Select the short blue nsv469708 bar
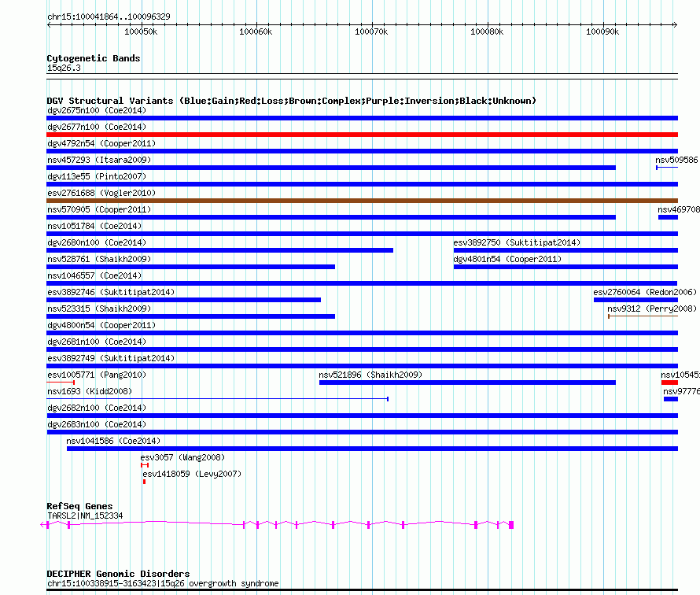The width and height of the screenshot is (700, 595). click(669, 217)
